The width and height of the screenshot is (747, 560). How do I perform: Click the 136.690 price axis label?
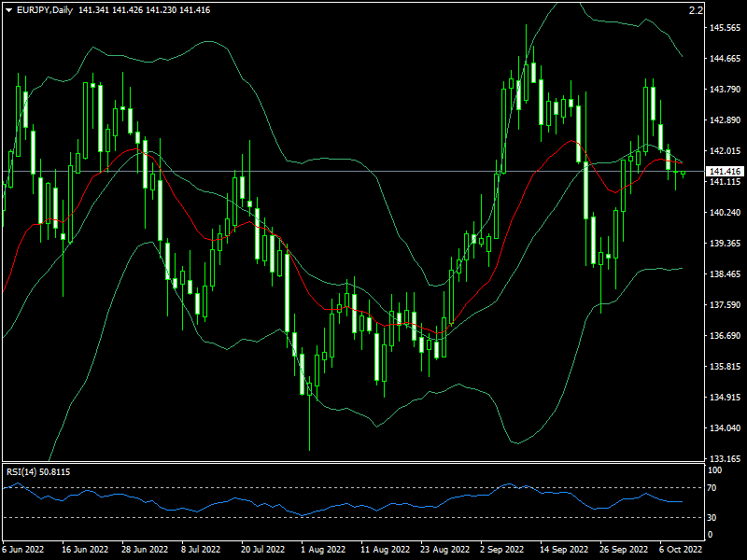click(x=726, y=336)
